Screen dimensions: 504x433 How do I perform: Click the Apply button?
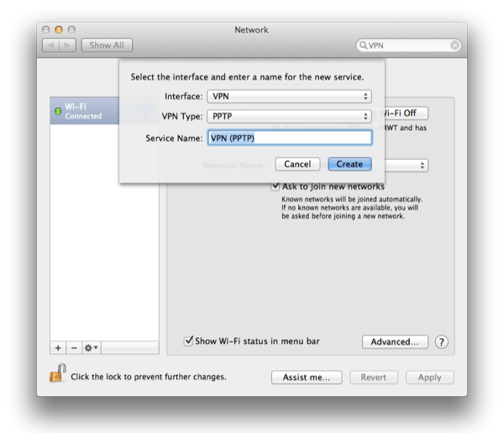(430, 378)
